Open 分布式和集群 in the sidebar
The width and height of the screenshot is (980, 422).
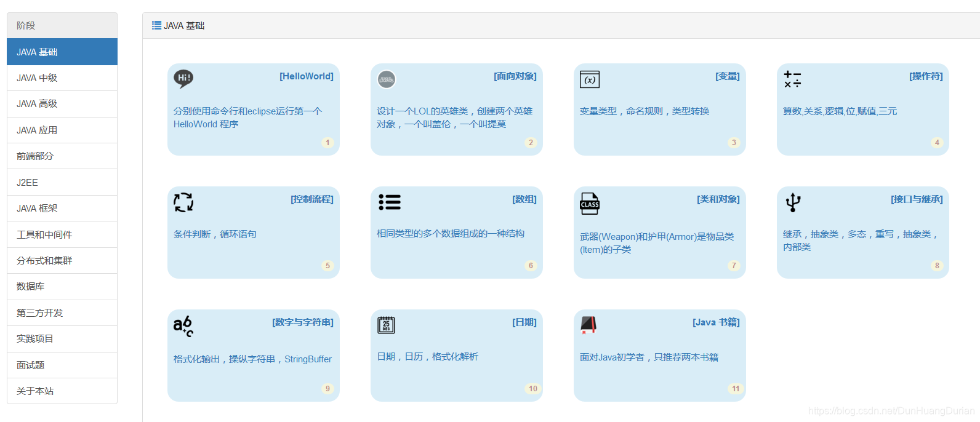point(62,261)
